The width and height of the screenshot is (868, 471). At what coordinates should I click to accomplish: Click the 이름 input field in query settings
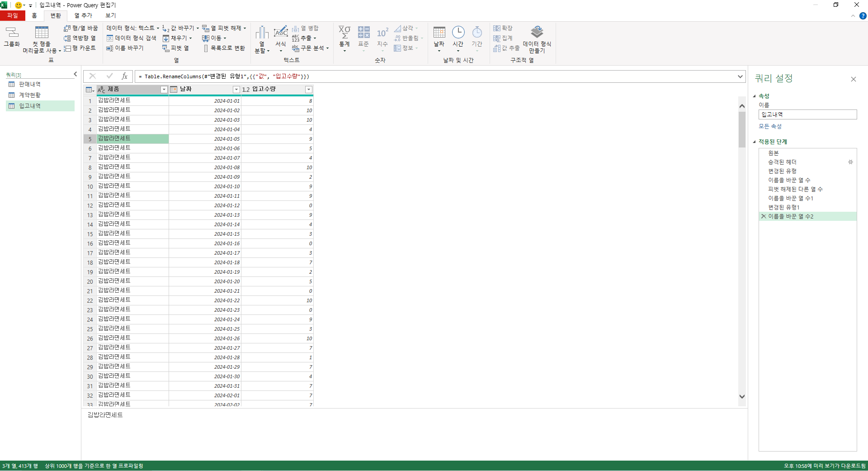[807, 114]
